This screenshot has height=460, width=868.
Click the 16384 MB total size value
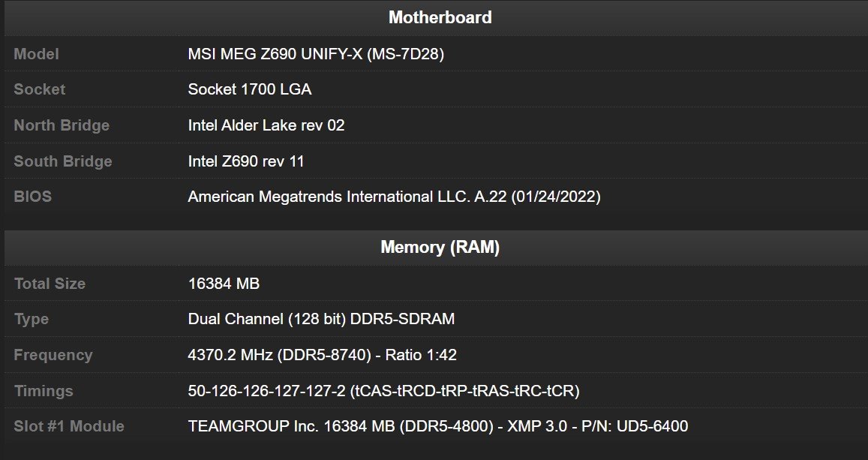[224, 284]
